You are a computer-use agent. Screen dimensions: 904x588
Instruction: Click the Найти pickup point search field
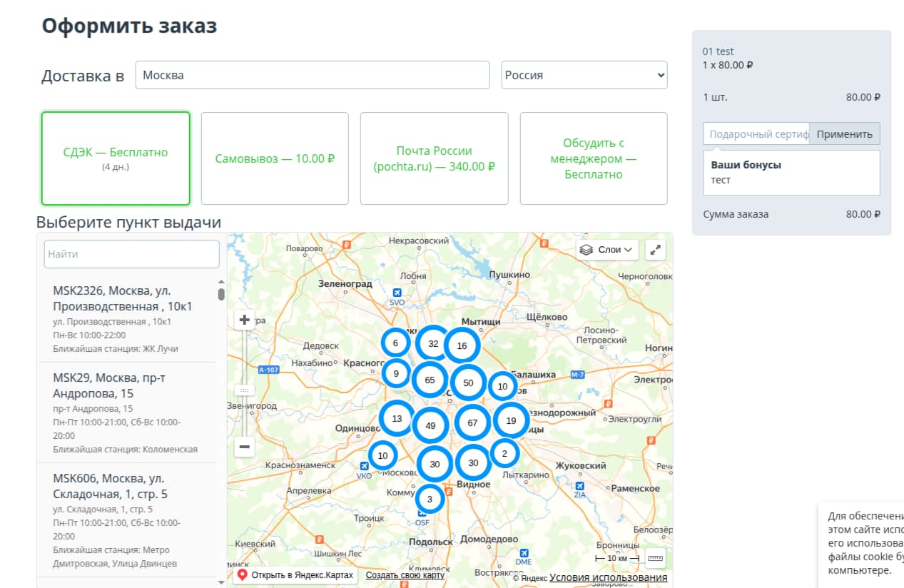pos(131,254)
